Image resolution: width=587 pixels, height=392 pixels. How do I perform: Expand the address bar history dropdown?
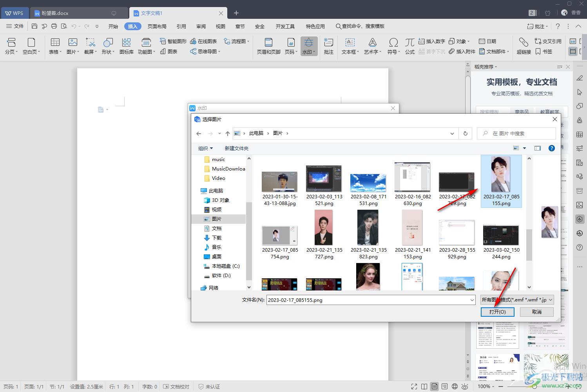(452, 133)
